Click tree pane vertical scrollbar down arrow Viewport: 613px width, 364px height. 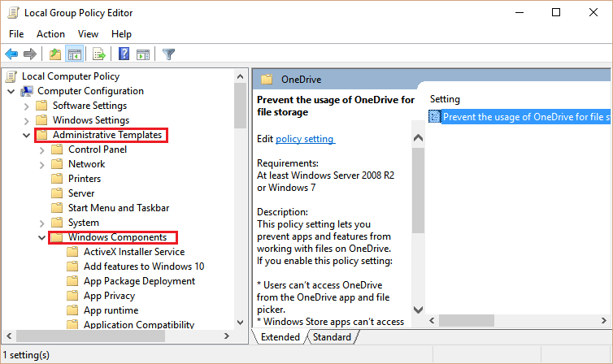click(241, 323)
